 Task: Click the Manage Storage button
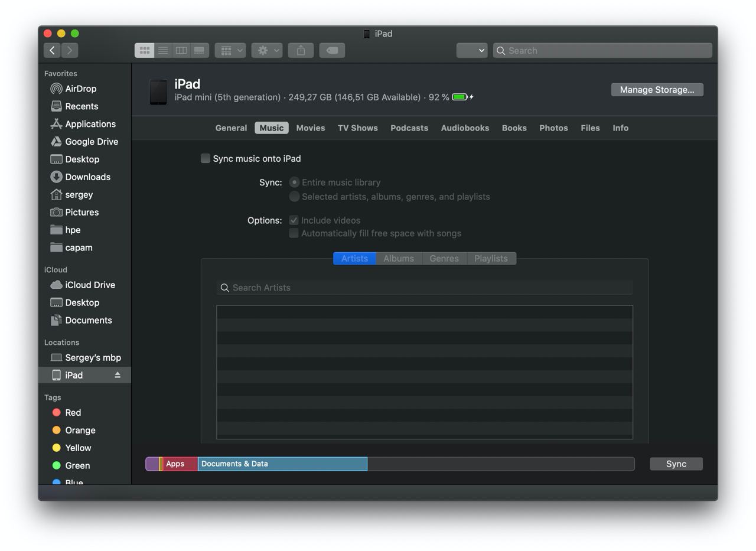pos(657,90)
